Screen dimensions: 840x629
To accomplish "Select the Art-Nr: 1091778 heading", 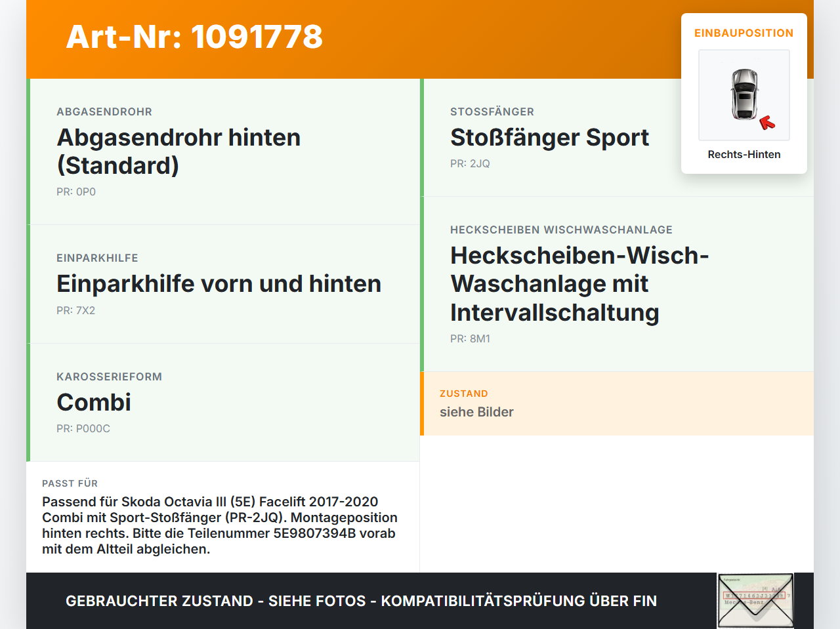I will pos(194,37).
